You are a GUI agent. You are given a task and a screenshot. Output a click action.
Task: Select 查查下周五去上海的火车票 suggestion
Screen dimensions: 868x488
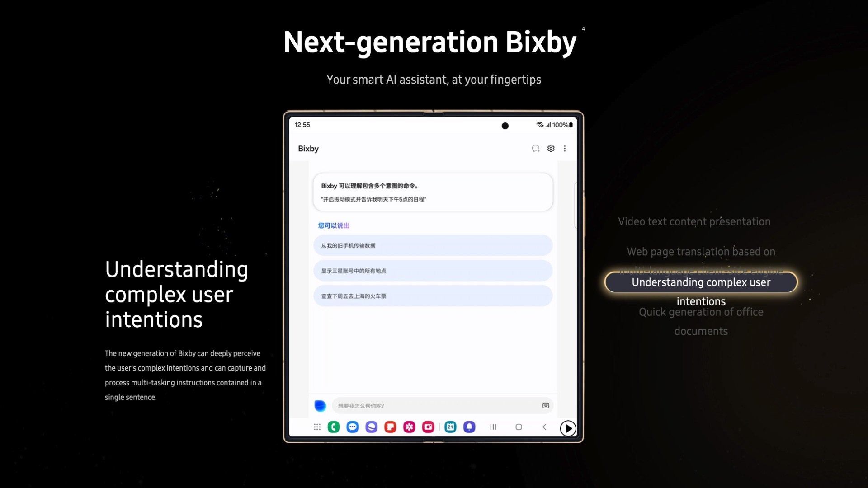point(433,296)
